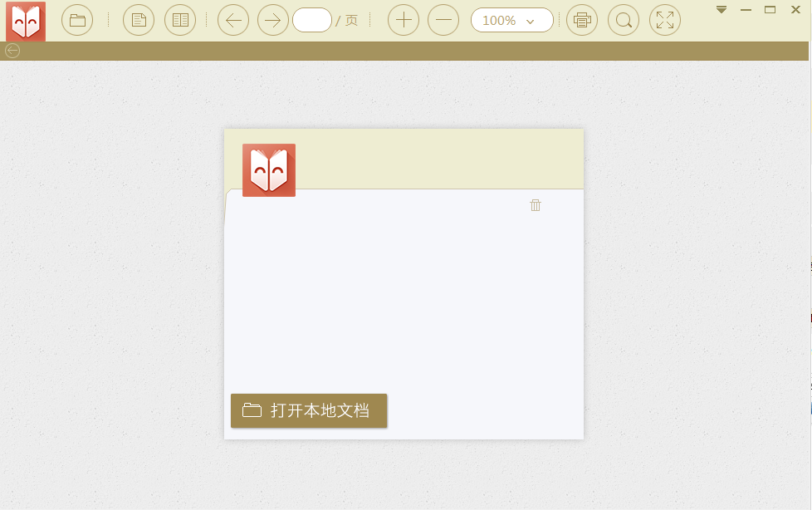Collapse the toolbar with the back chevron
The height and width of the screenshot is (510, 812).
pyautogui.click(x=12, y=51)
